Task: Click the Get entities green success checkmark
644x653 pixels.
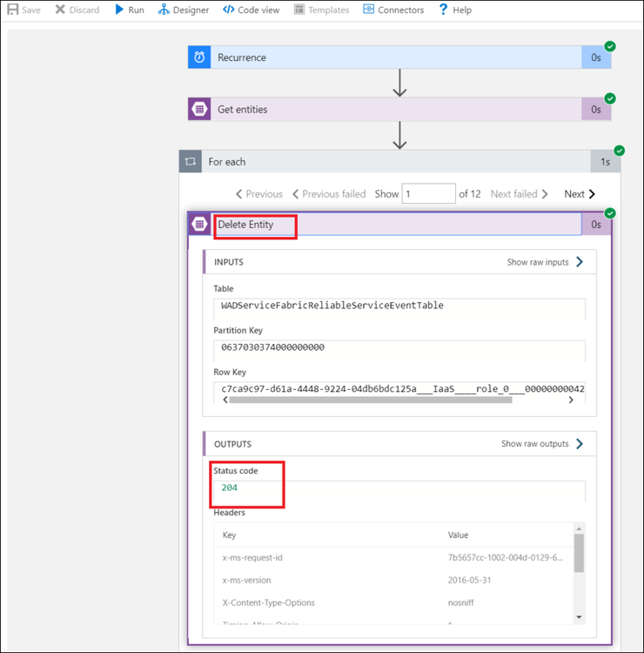Action: (x=610, y=98)
